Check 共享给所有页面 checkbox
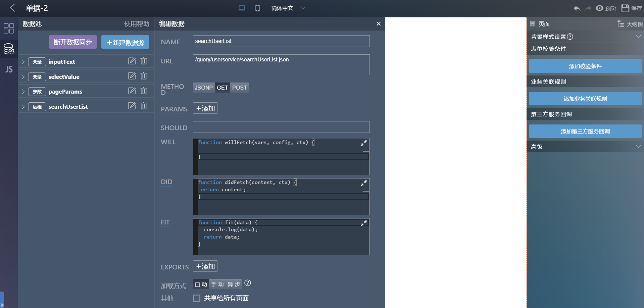 click(197, 298)
